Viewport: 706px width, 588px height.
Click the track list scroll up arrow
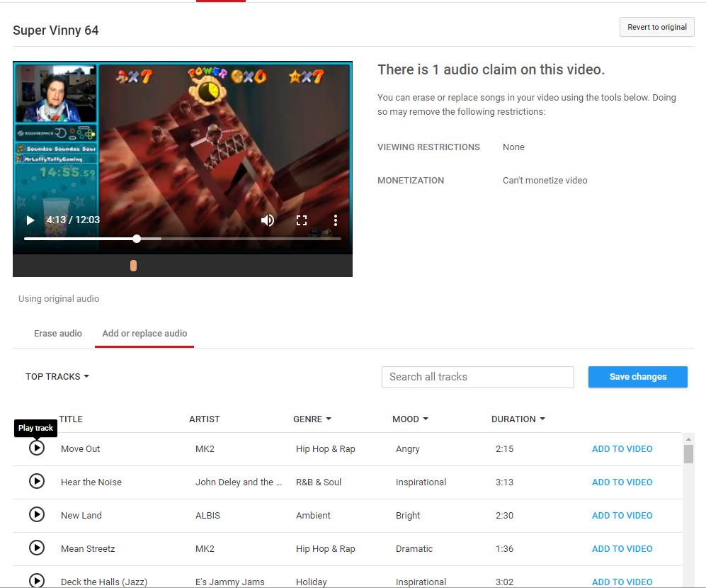point(688,439)
